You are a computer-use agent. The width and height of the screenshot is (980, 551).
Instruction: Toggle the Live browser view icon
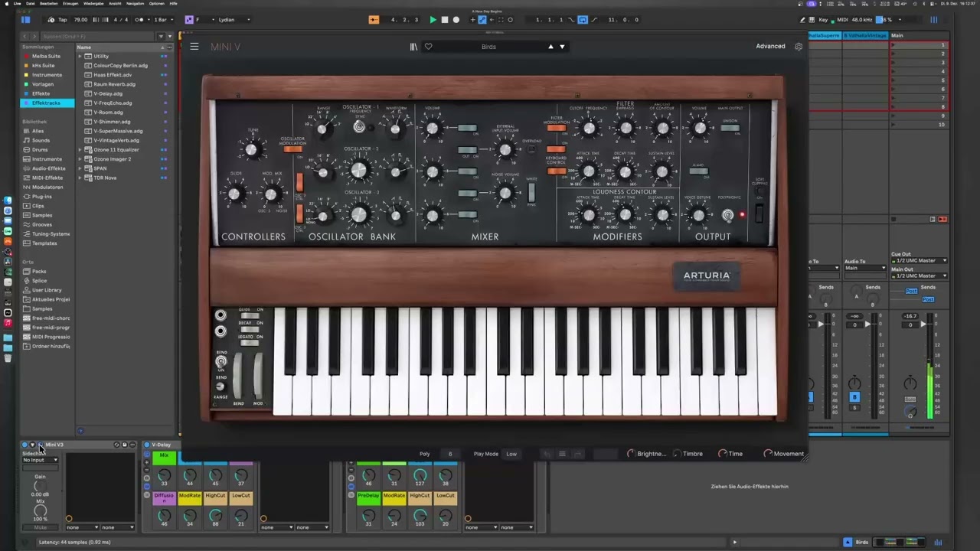pyautogui.click(x=25, y=20)
